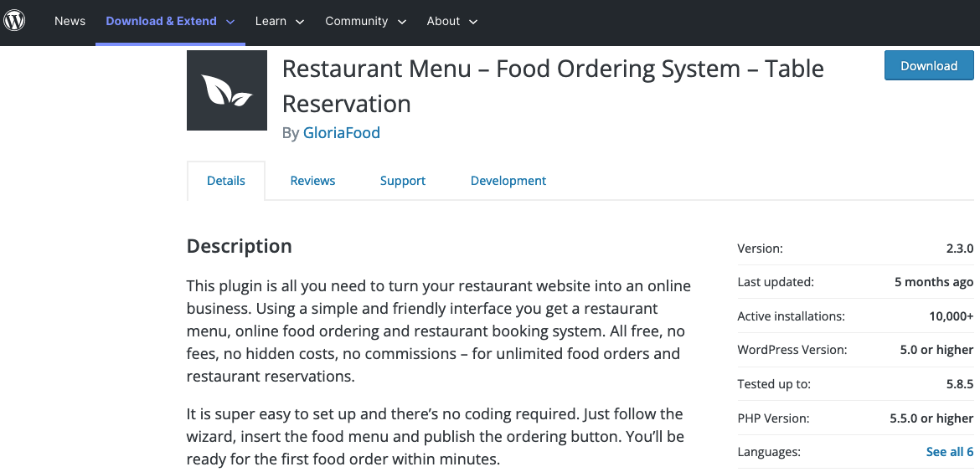
Task: Select the Details tab
Action: pyautogui.click(x=225, y=181)
